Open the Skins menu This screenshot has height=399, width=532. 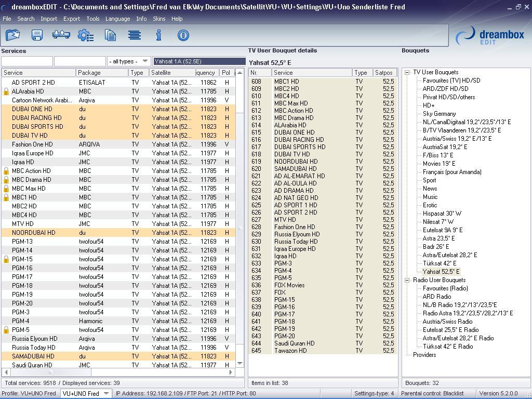(159, 19)
